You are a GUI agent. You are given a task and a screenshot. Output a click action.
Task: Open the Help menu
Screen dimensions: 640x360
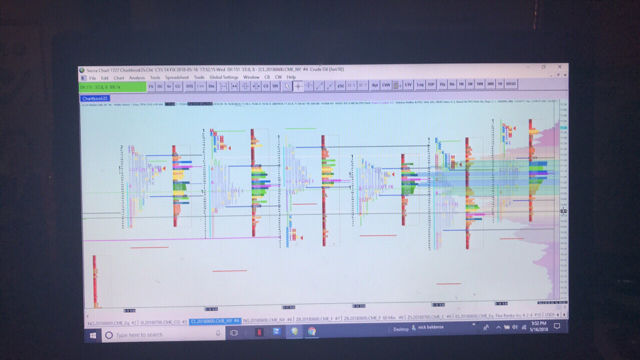291,77
